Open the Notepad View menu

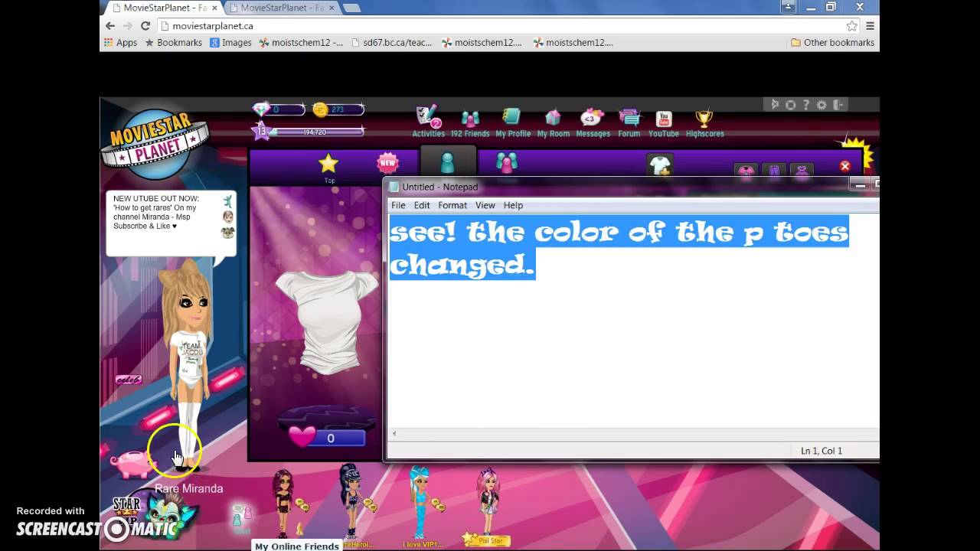(485, 205)
